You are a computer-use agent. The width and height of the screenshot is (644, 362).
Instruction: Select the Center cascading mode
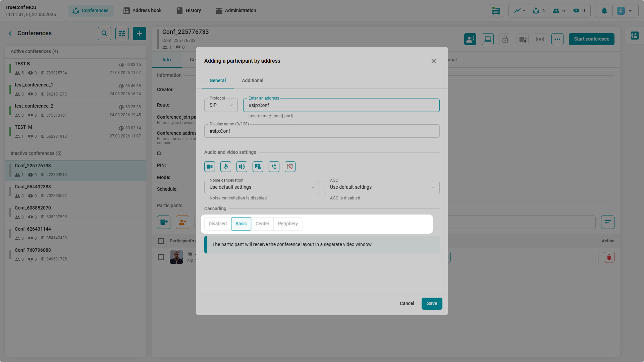[x=262, y=224]
